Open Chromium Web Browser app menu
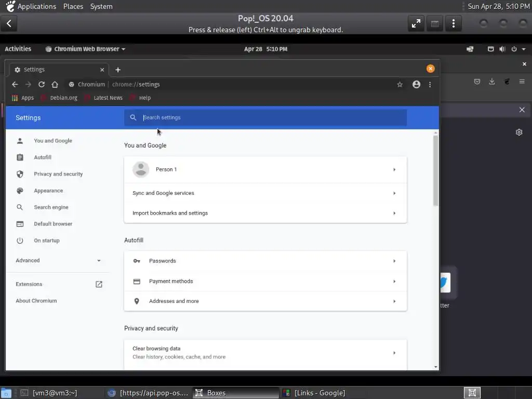Screen dimensions: 532x399 click(85, 49)
